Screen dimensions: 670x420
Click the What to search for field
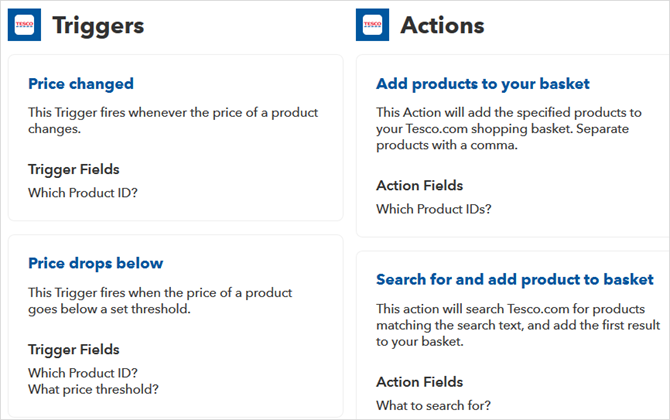coord(433,405)
